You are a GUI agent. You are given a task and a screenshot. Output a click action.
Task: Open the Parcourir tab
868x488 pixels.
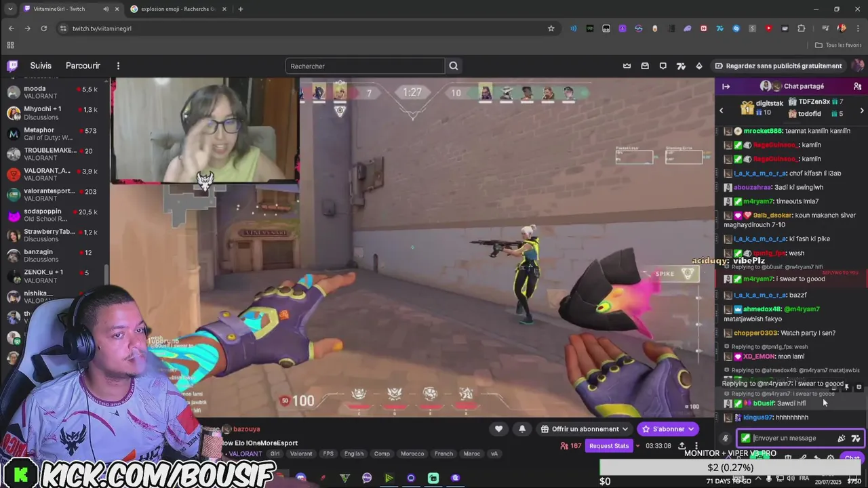coord(83,66)
